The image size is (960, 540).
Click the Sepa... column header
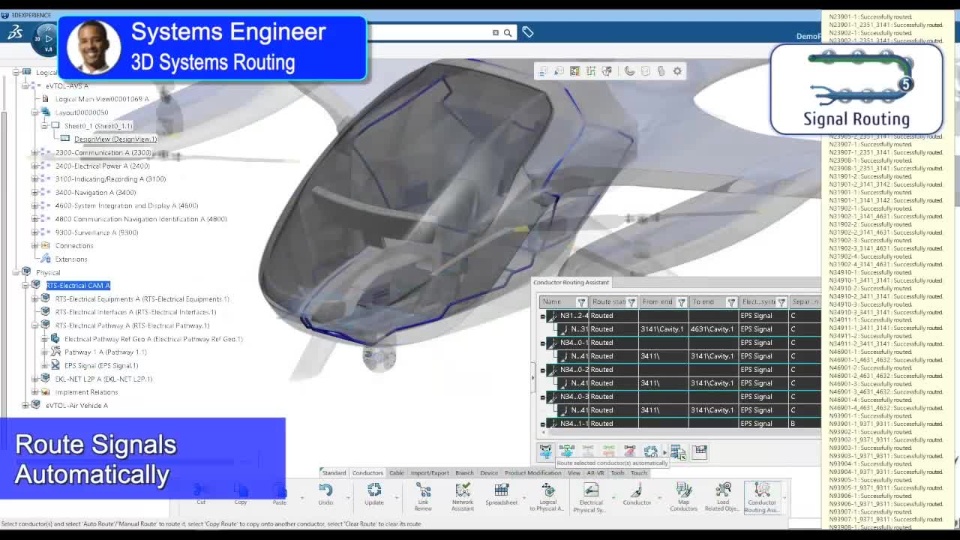pyautogui.click(x=804, y=302)
